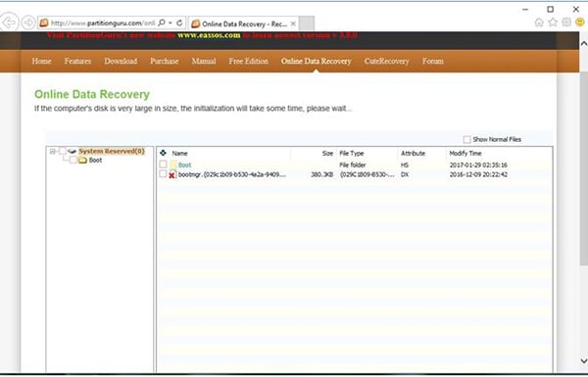Click the select-all icon beside Name header
Image resolution: width=588 pixels, height=377 pixels.
(x=163, y=153)
